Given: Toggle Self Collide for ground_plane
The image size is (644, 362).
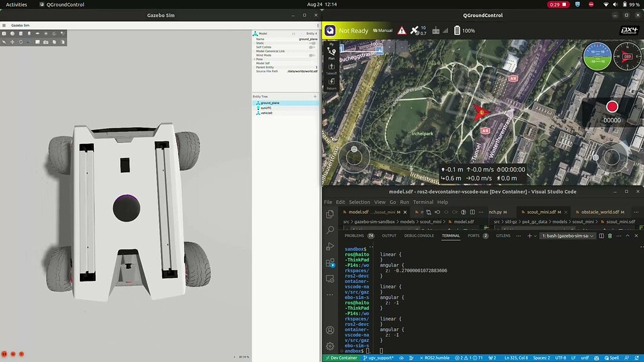Looking at the screenshot, I should (x=313, y=47).
